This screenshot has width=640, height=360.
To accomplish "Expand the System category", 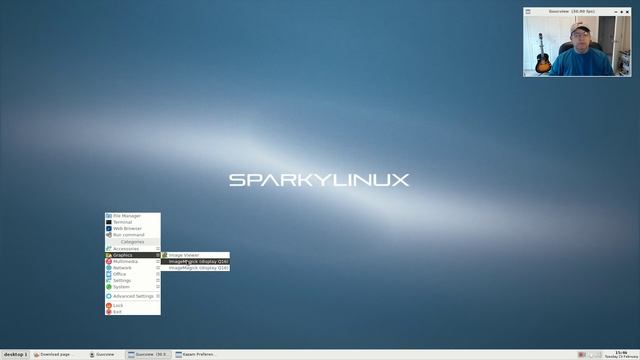I will (x=133, y=287).
